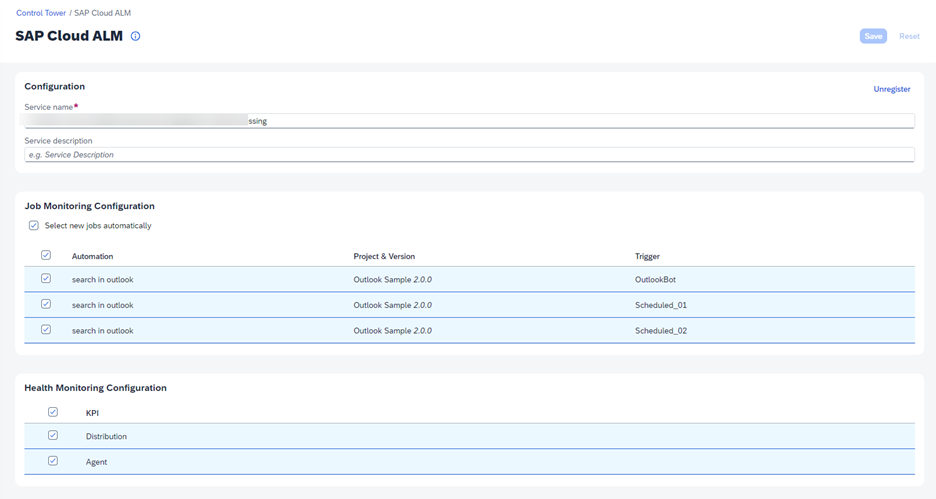Uncheck the Scheduled_01 trigger row checkbox
This screenshot has width=936, height=499.
[x=46, y=304]
